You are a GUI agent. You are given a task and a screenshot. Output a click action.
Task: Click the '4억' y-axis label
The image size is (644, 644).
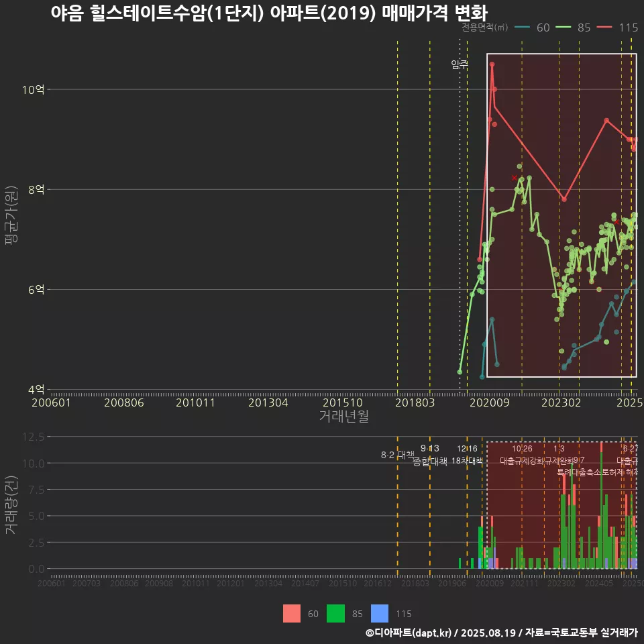point(36,389)
